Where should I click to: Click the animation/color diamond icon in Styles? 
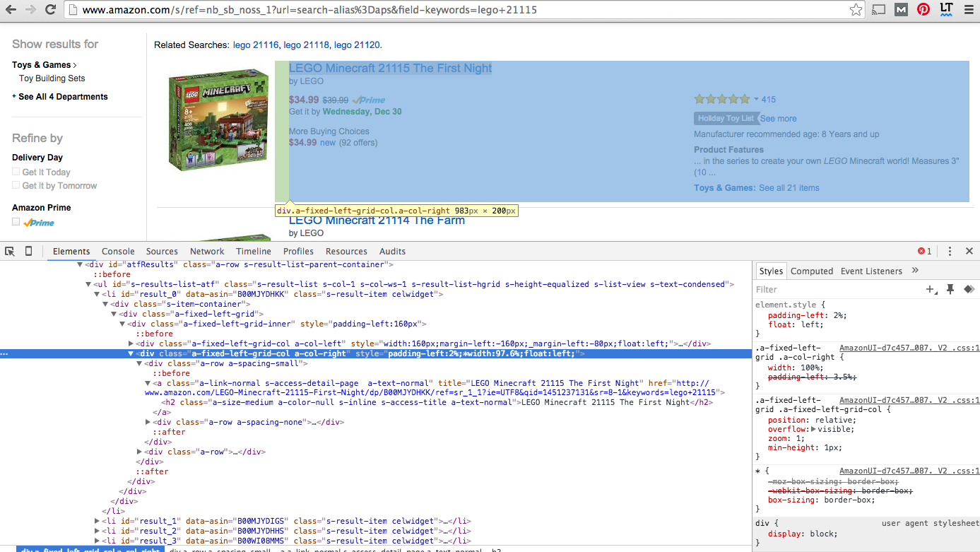click(969, 289)
